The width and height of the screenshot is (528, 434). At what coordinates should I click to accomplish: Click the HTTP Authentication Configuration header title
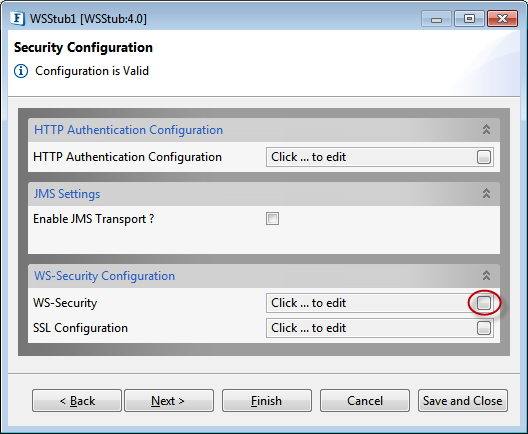(128, 130)
